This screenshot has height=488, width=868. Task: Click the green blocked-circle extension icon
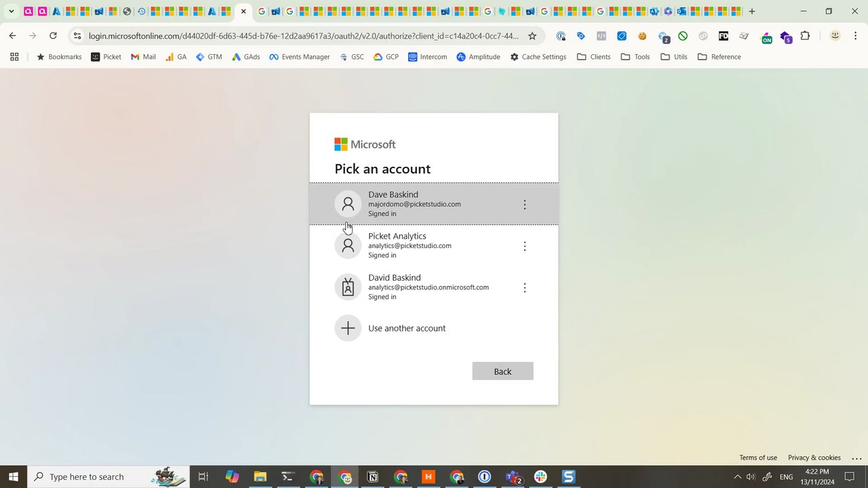(683, 36)
